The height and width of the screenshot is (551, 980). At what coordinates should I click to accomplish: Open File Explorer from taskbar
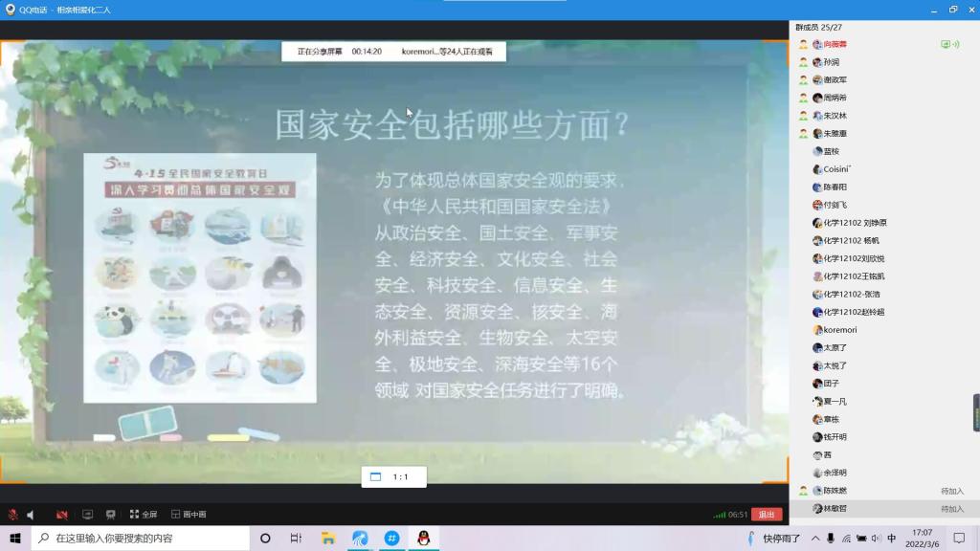[x=327, y=539]
